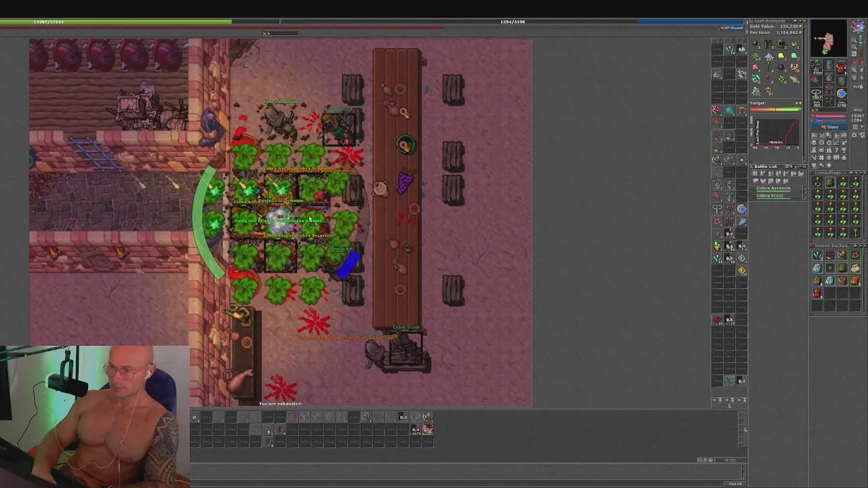This screenshot has width=868, height=488.
Task: Use the yellow diamond hotkey in side action bar
Action: (x=742, y=270)
